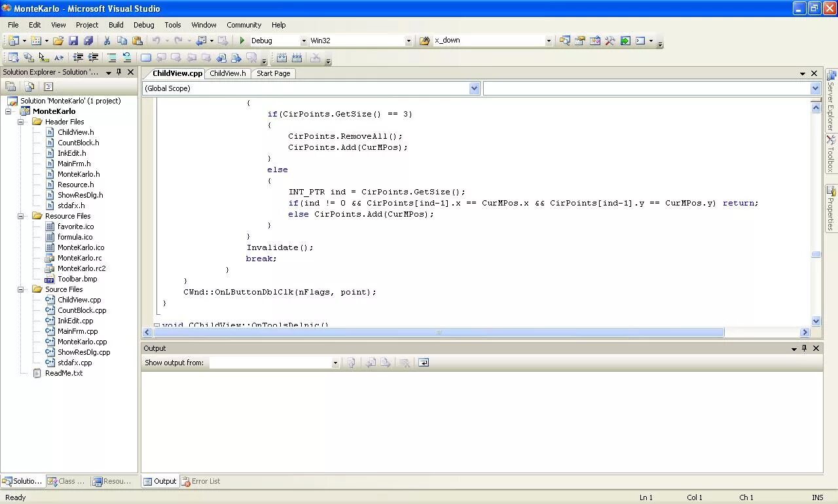Click the Open File folder icon

(58, 41)
